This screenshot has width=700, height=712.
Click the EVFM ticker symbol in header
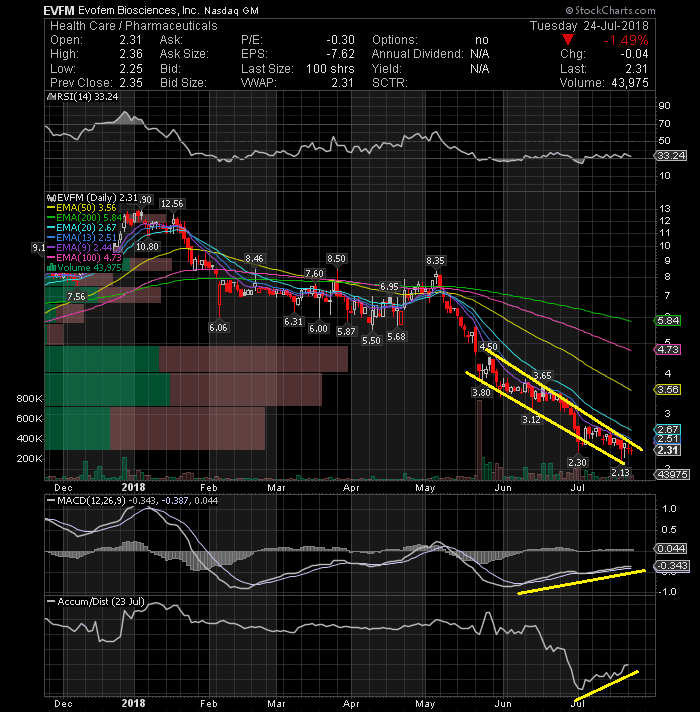pyautogui.click(x=59, y=10)
